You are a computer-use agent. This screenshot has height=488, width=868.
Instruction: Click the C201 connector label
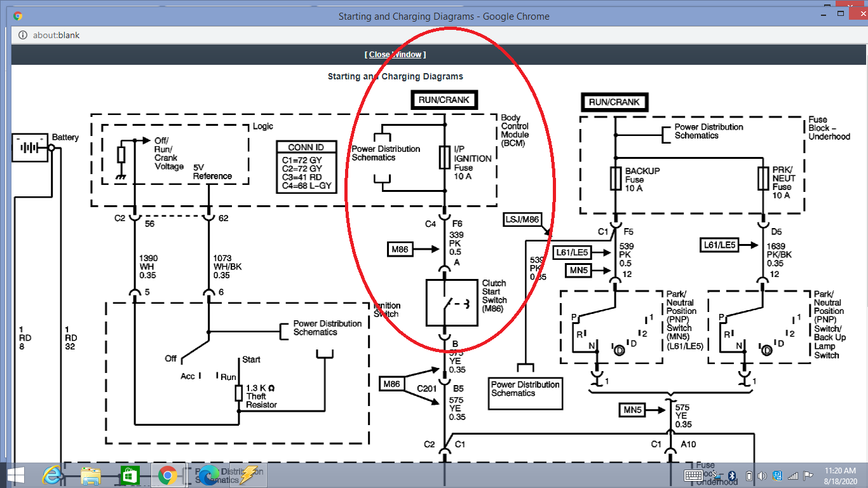428,388
